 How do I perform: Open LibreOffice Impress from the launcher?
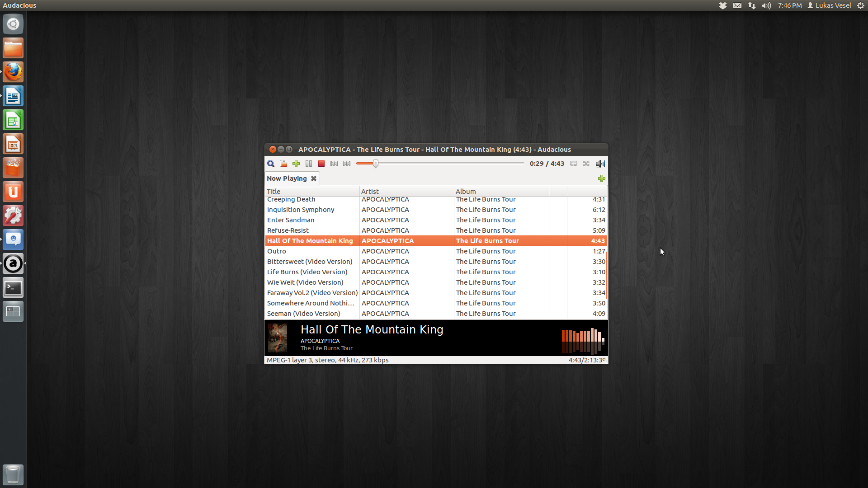13,144
